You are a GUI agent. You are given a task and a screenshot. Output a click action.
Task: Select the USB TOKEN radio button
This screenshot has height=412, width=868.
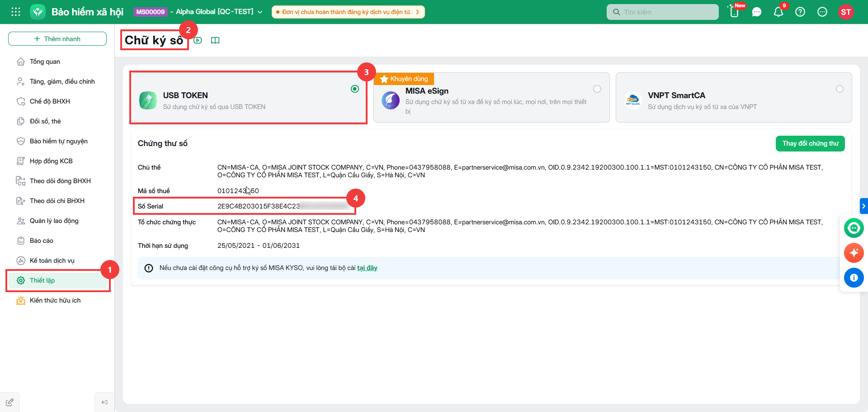[355, 89]
